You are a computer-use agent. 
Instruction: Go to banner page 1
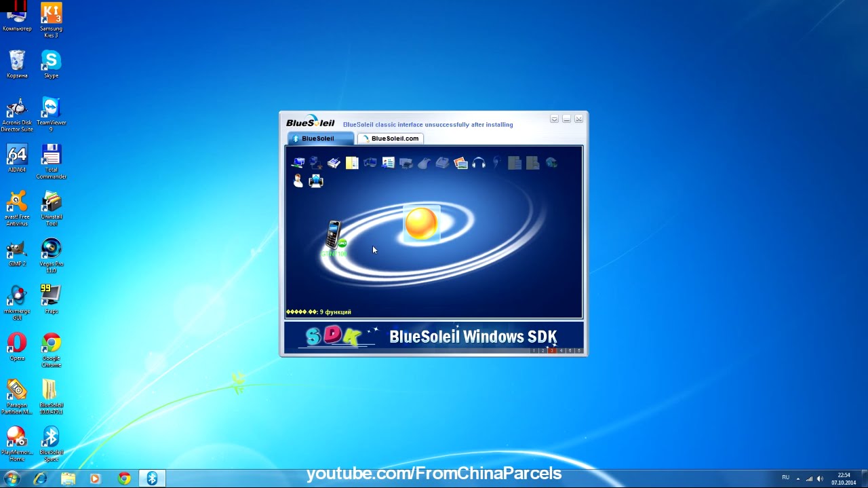(534, 351)
